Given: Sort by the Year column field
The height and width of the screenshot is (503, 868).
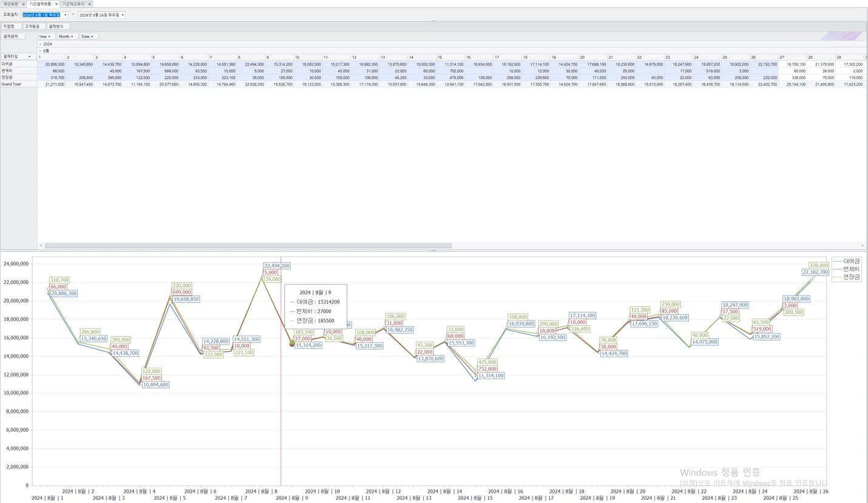Looking at the screenshot, I should [46, 36].
